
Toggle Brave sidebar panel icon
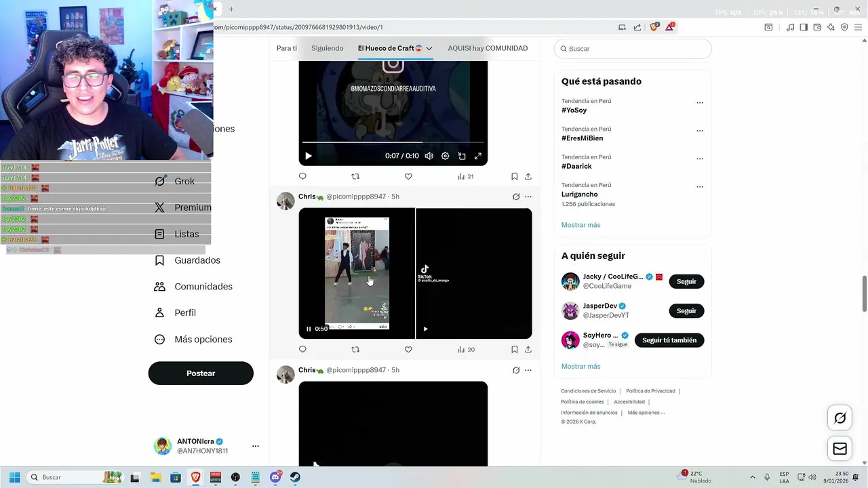pos(804,27)
